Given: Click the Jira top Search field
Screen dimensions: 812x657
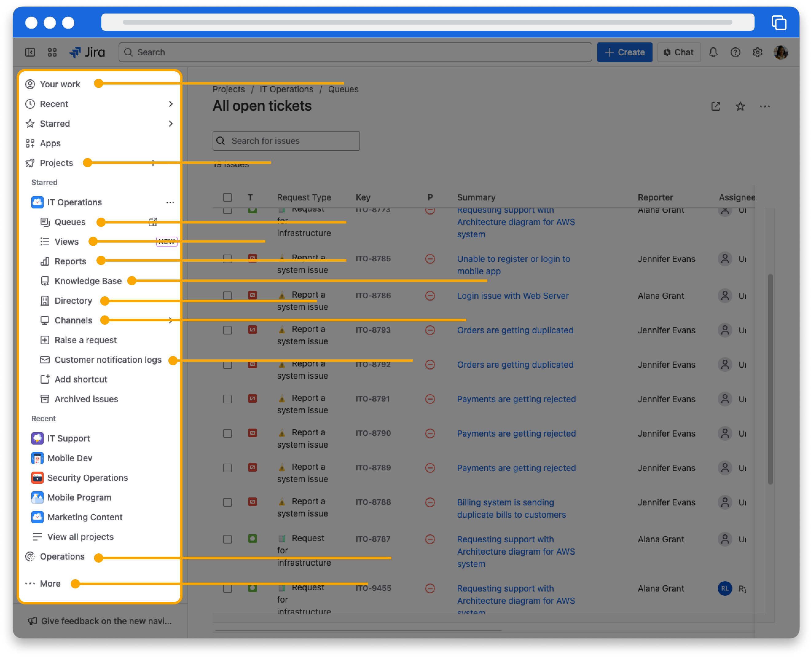Looking at the screenshot, I should [355, 52].
